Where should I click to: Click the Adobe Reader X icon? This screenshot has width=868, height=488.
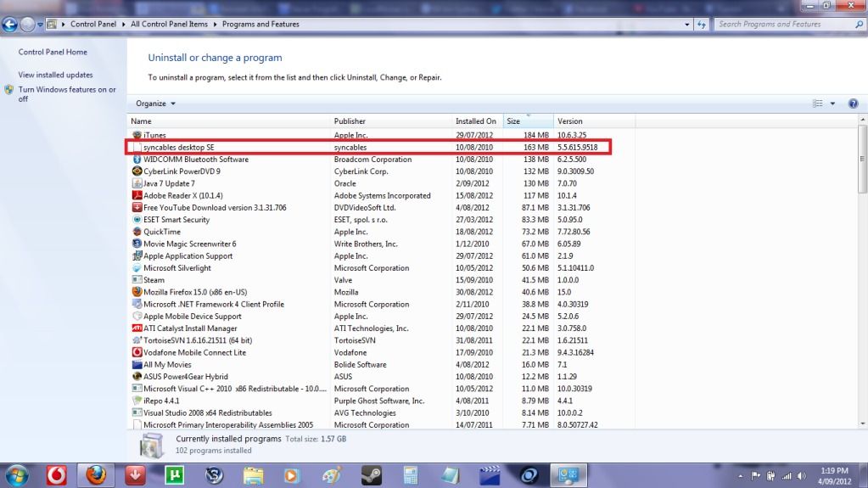point(137,195)
